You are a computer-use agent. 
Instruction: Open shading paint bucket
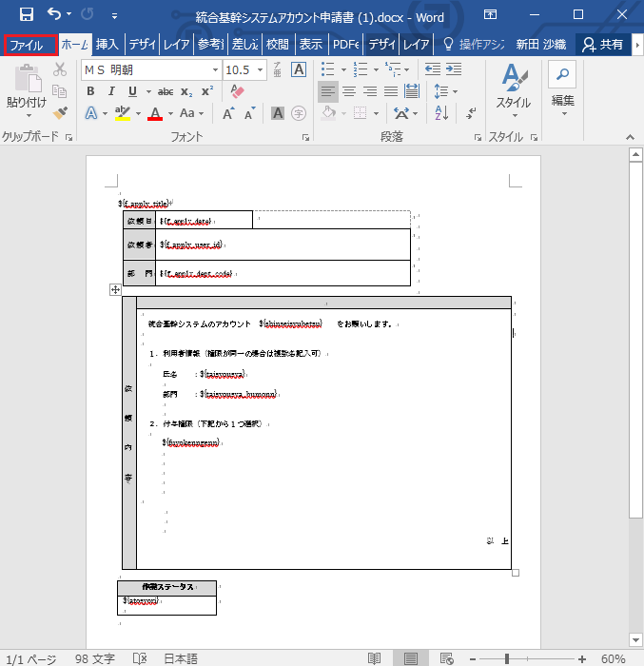[328, 113]
